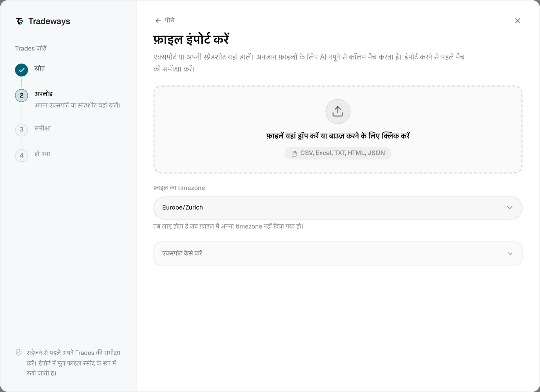Click the hint तब लागू होता है below timezone
The height and width of the screenshot is (392, 540).
pyautogui.click(x=228, y=226)
